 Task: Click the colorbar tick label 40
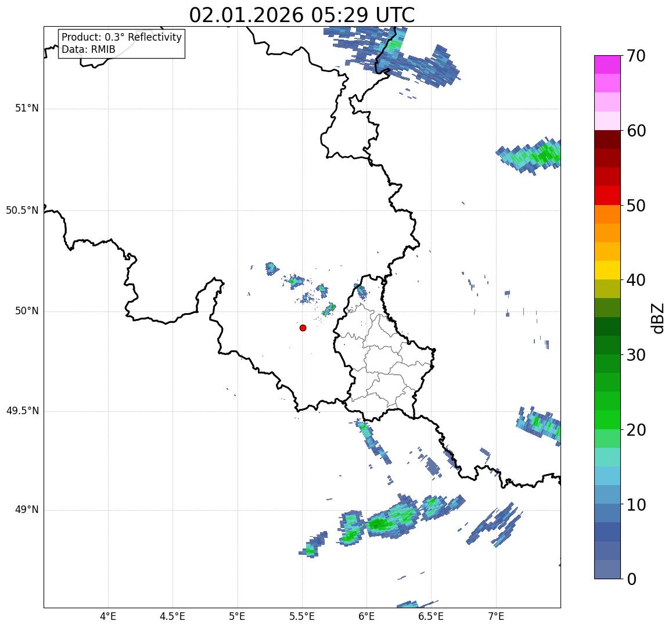(x=636, y=280)
